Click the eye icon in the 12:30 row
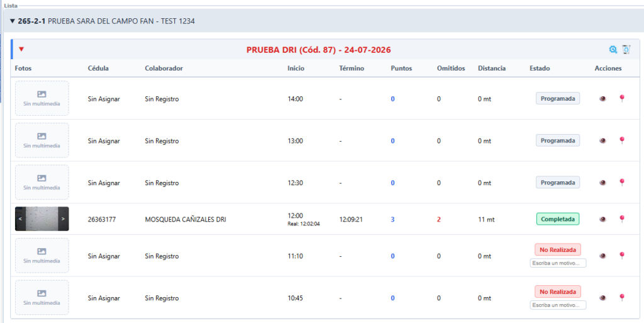This screenshot has width=644, height=323. pyautogui.click(x=602, y=183)
